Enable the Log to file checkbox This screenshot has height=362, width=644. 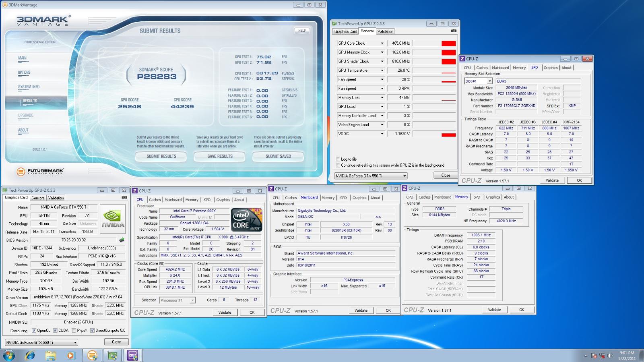tap(338, 159)
